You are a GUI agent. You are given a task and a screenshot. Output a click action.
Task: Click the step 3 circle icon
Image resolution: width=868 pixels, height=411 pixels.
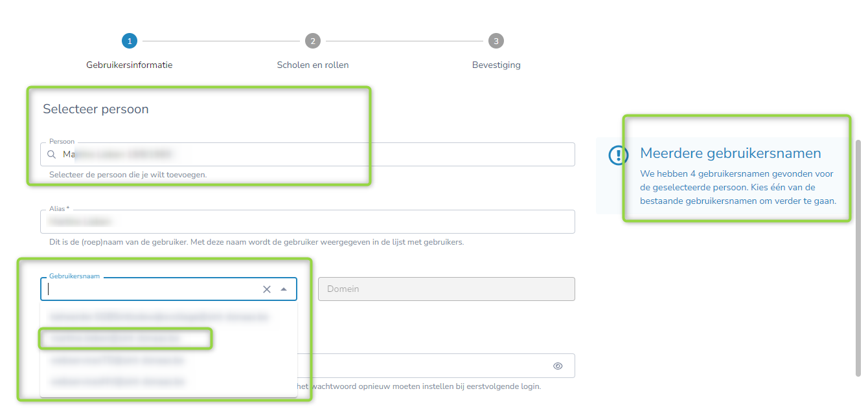496,41
